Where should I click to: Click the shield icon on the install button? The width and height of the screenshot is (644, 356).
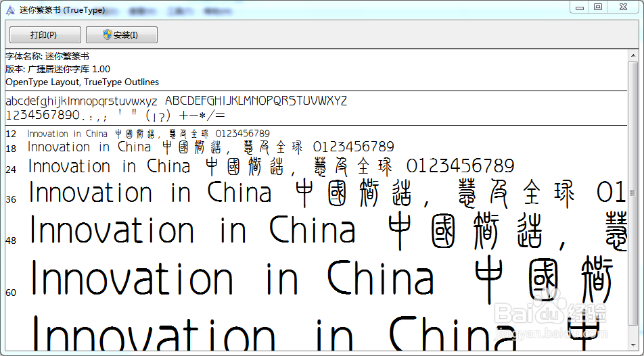tap(107, 34)
